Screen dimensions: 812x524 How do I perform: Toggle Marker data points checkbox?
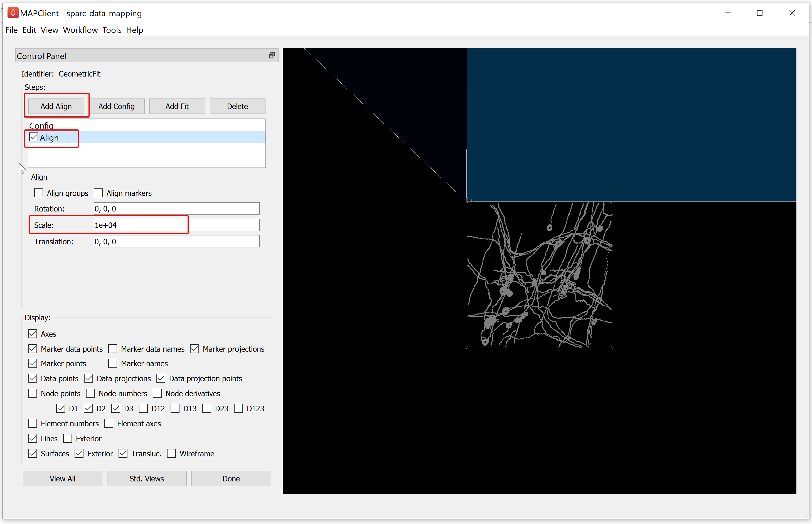[33, 349]
